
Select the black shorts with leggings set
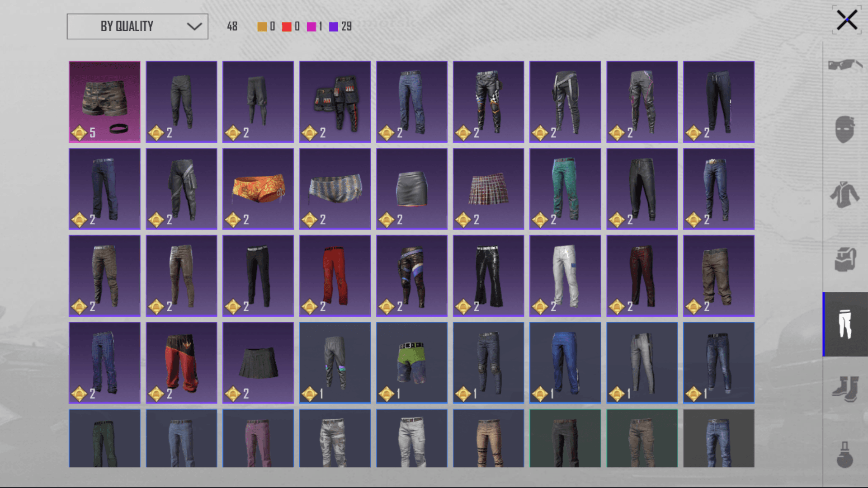335,102
